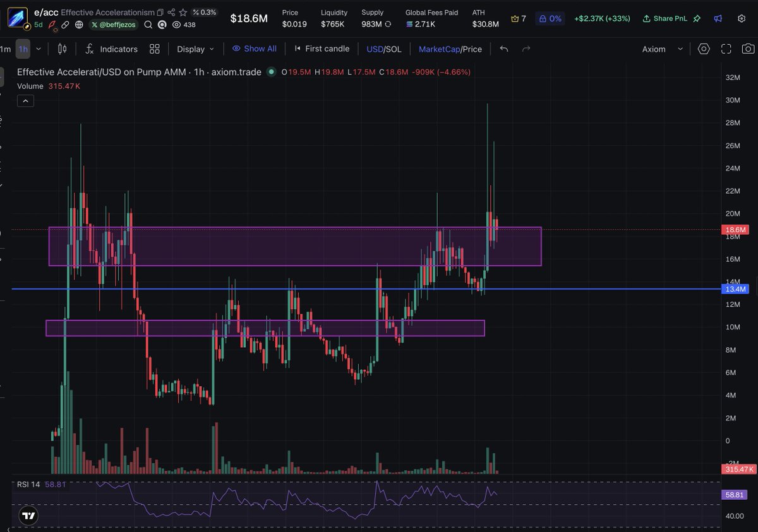
Task: Open chart settings hexagon icon
Action: point(704,49)
